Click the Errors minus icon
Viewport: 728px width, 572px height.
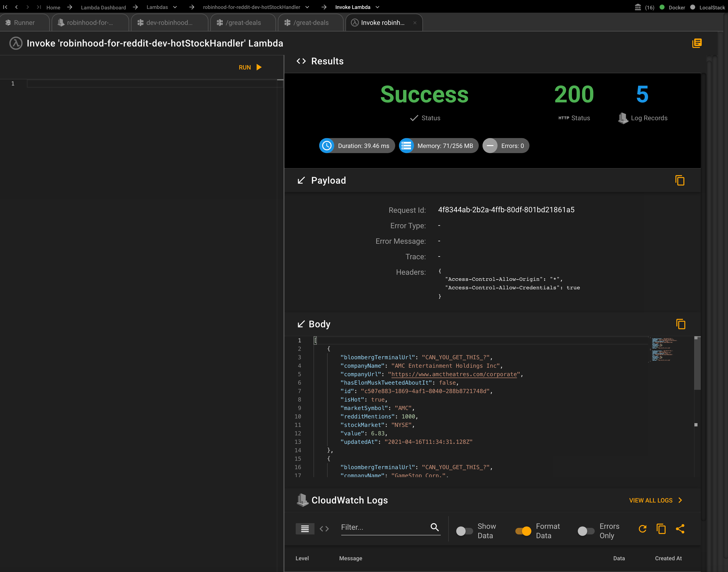coord(490,146)
